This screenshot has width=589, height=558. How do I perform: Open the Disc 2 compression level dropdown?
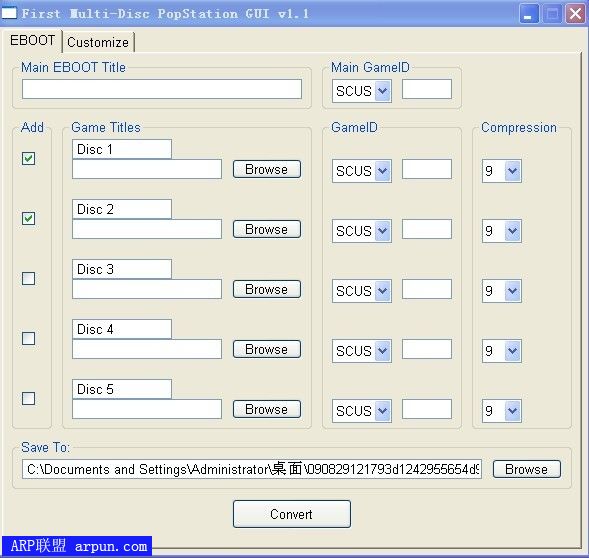pos(501,231)
